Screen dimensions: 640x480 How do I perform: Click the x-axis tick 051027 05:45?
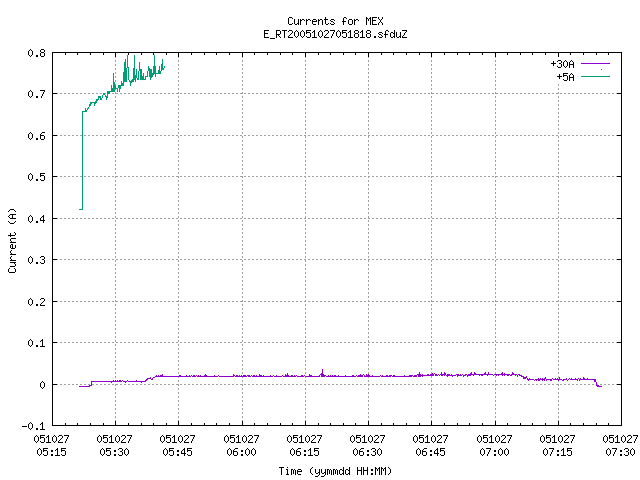tap(177, 445)
